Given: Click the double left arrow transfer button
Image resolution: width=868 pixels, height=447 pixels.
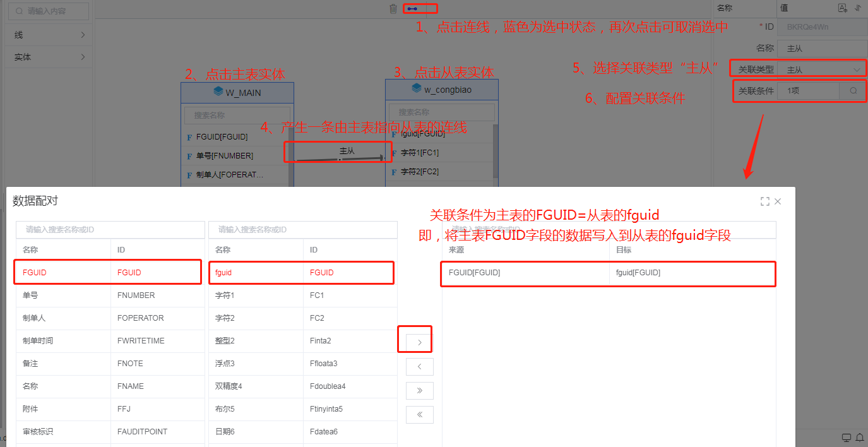Looking at the screenshot, I should (420, 415).
